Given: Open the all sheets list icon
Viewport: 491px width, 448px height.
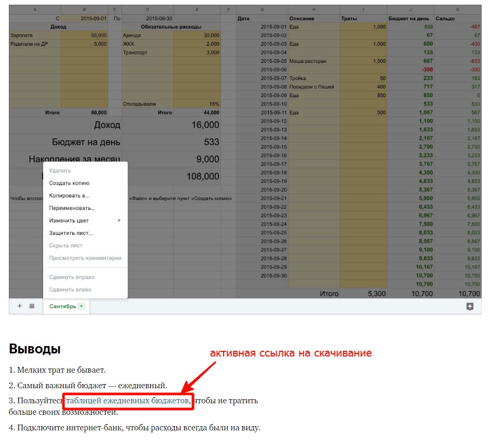Looking at the screenshot, I should 32,306.
